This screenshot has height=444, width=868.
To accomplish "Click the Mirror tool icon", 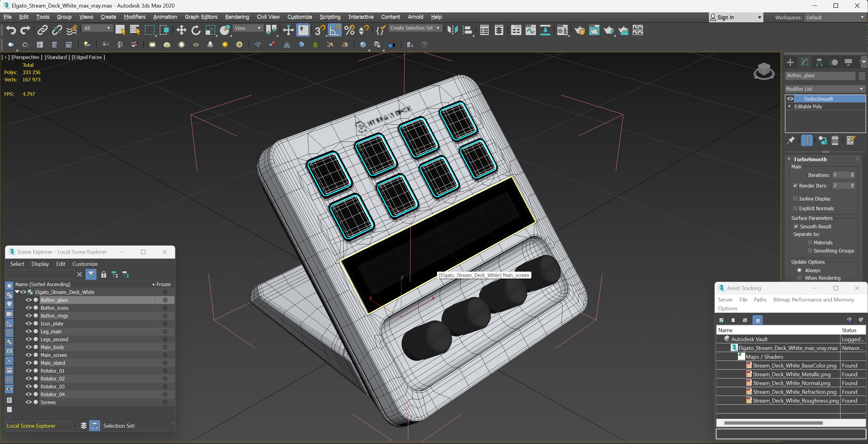I will 452,30.
